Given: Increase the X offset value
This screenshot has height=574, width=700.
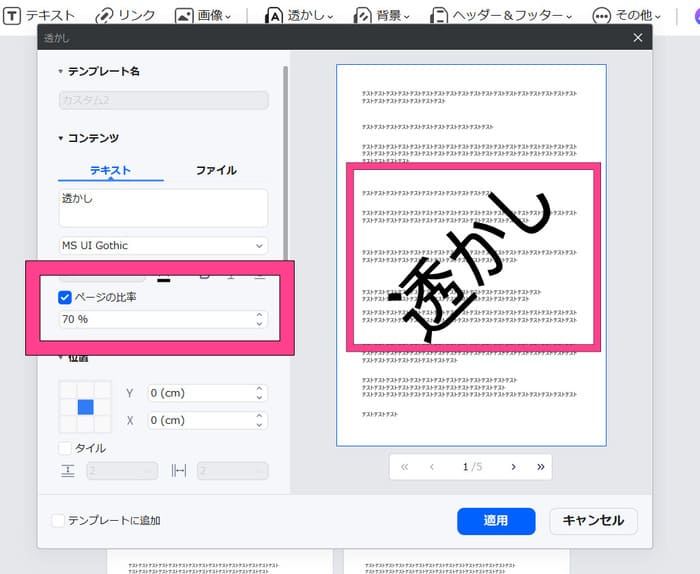Looking at the screenshot, I should [x=259, y=416].
